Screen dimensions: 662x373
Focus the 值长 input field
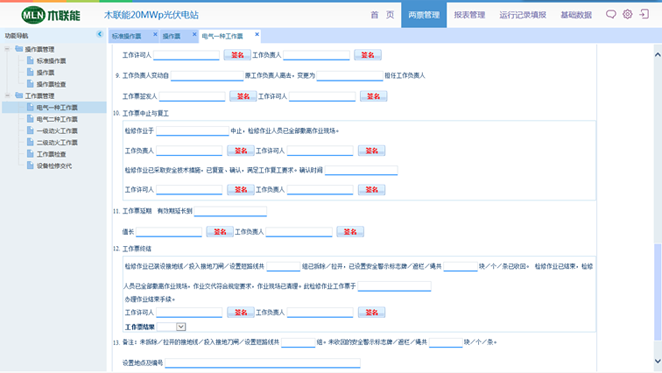[169, 231]
